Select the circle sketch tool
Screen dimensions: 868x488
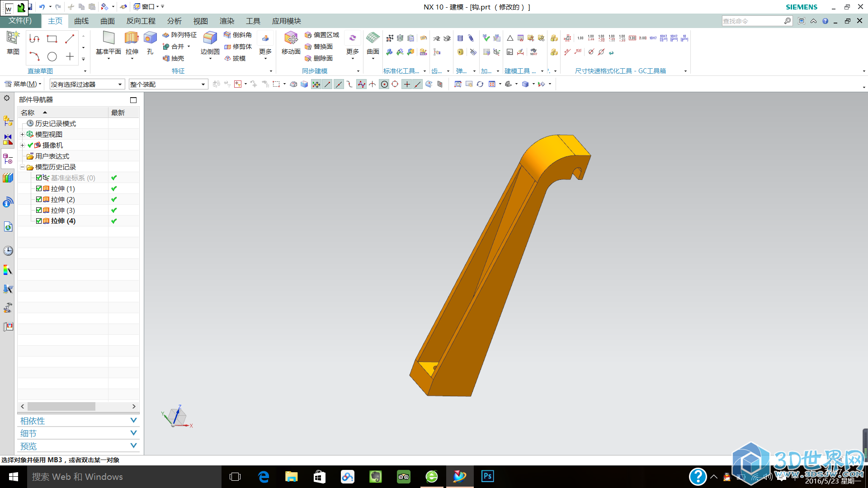point(52,56)
